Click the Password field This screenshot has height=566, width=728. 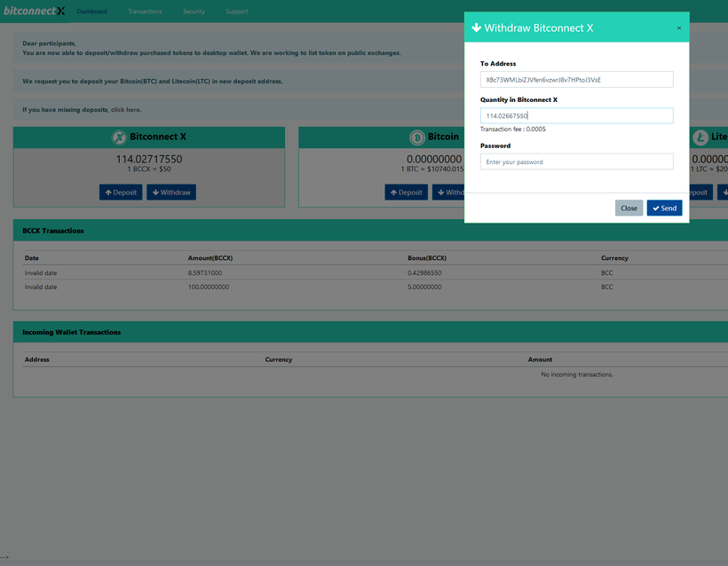coord(577,161)
